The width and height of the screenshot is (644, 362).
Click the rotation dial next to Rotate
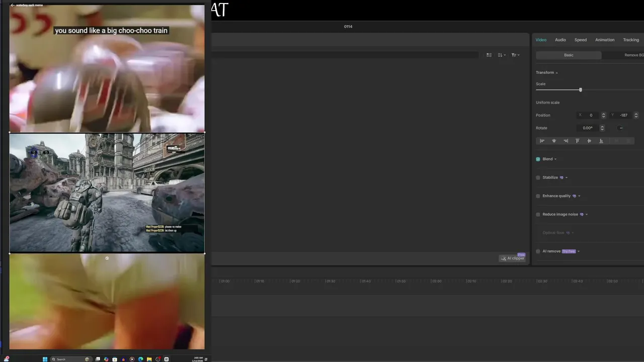pyautogui.click(x=621, y=128)
